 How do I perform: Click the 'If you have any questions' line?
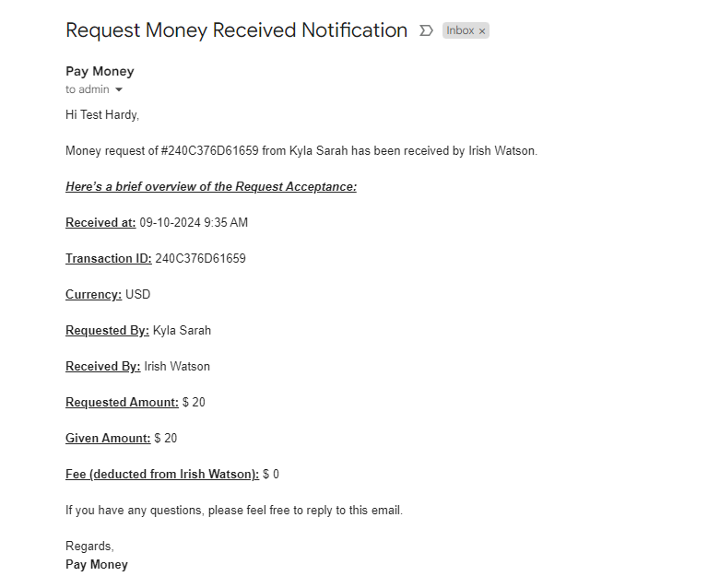click(234, 510)
